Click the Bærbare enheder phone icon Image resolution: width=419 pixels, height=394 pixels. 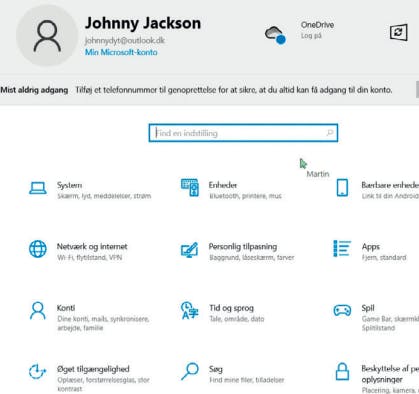coord(342,188)
